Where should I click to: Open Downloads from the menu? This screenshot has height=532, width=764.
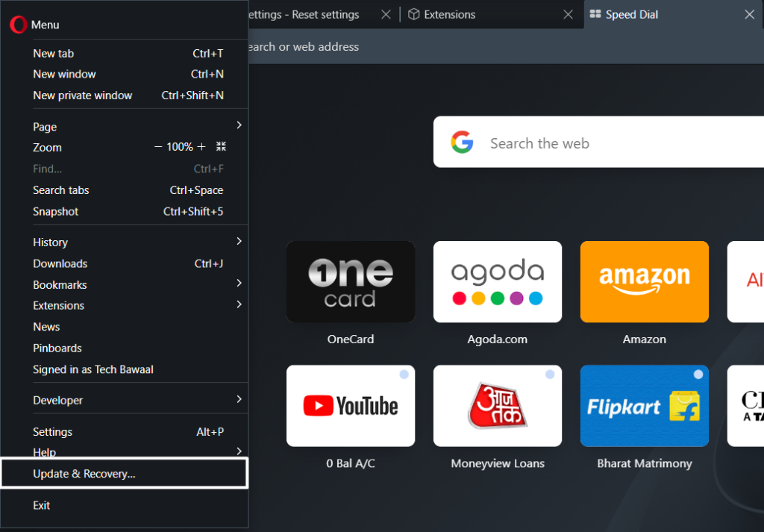[x=125, y=263]
